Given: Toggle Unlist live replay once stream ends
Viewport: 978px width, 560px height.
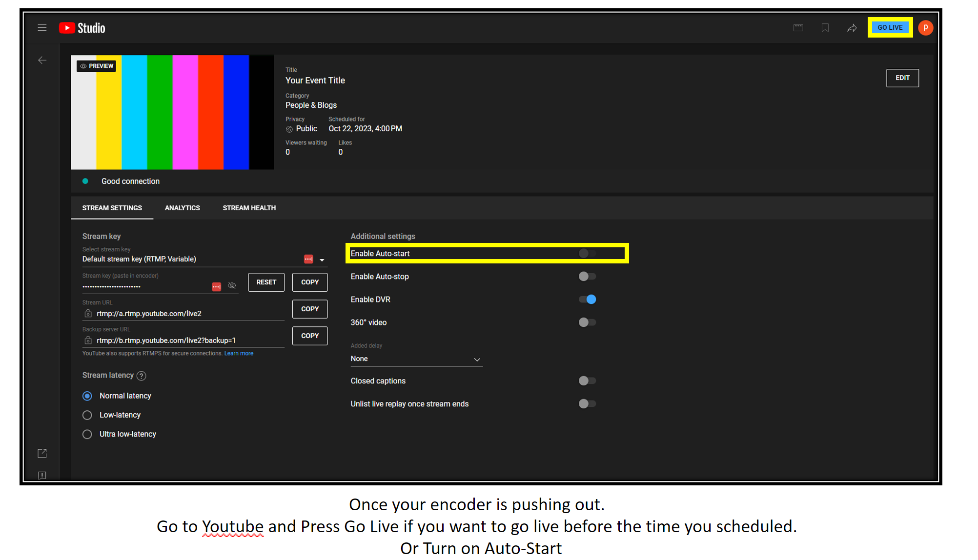Looking at the screenshot, I should tap(587, 404).
